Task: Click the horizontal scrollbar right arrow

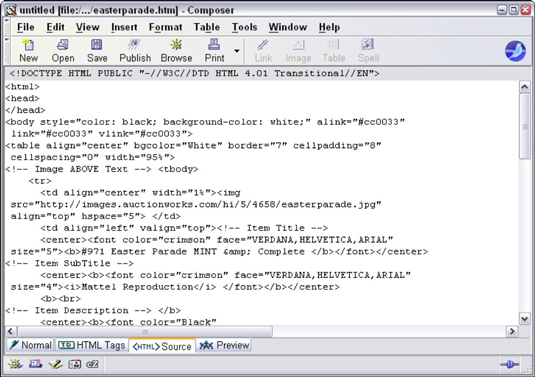Action: [512, 331]
